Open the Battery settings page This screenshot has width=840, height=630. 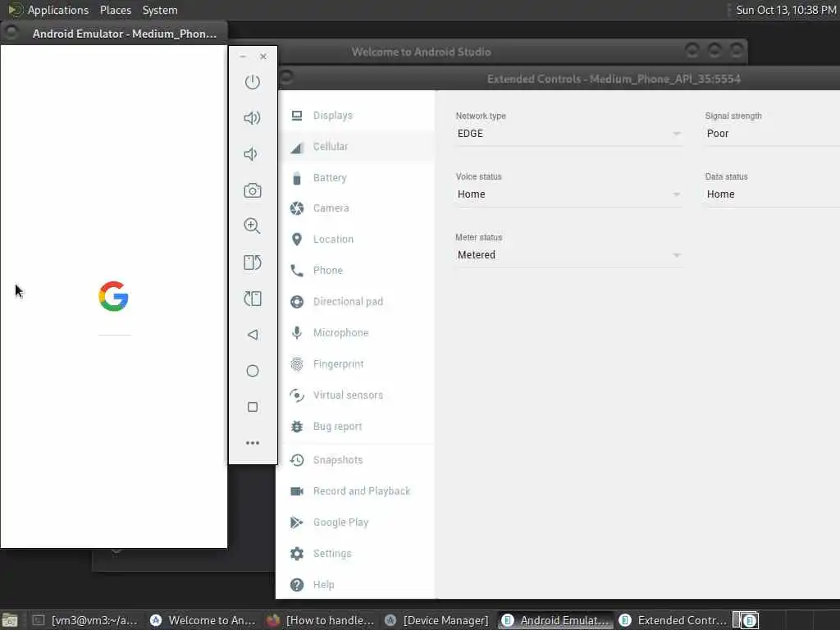356,177
